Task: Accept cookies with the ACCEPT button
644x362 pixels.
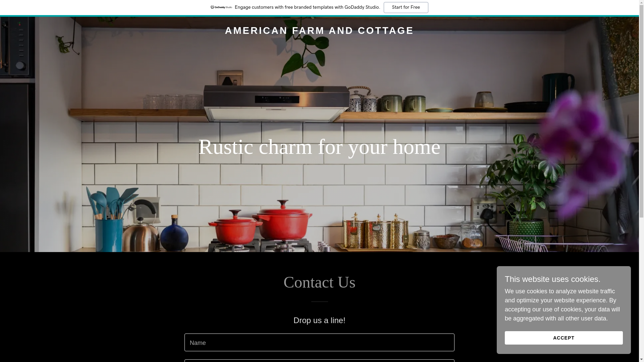Action: [x=563, y=338]
